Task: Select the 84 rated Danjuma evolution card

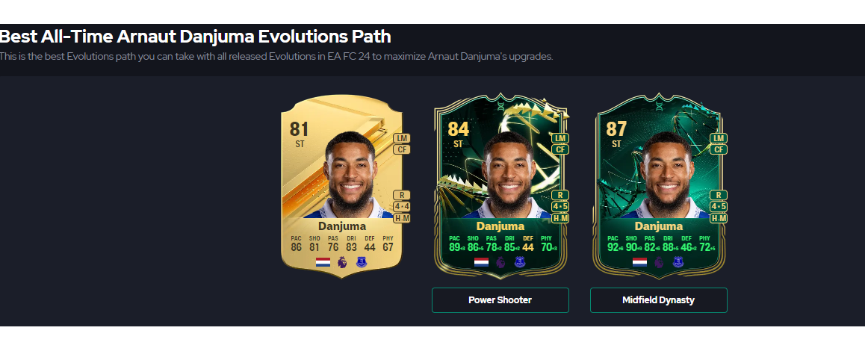Action: click(500, 185)
